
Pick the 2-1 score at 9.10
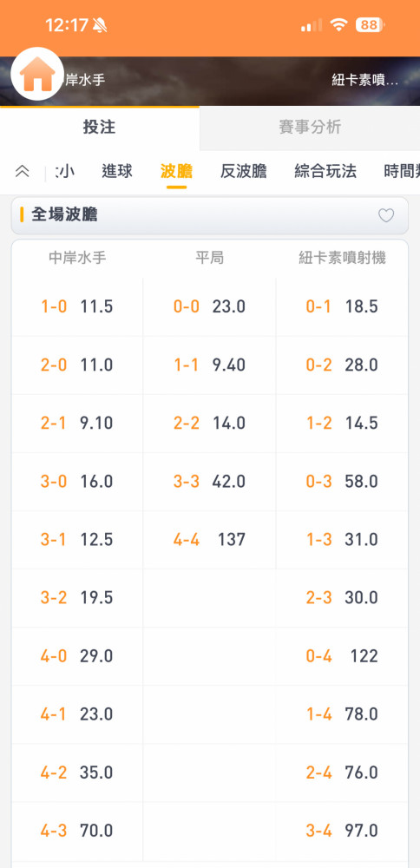pyautogui.click(x=77, y=424)
